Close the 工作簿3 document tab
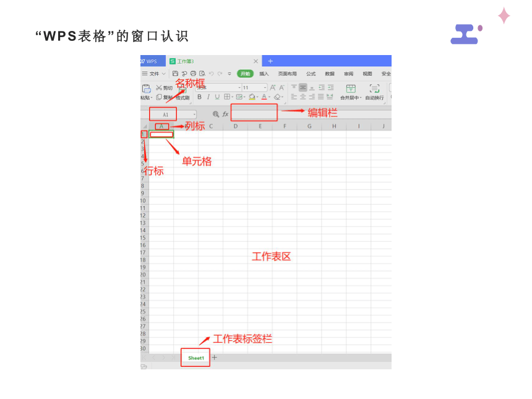Viewport: 532px width, 399px height. click(x=256, y=61)
